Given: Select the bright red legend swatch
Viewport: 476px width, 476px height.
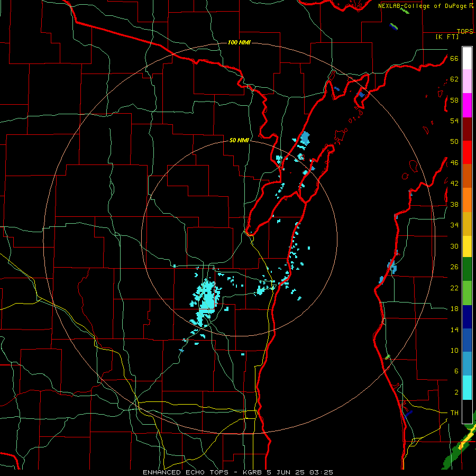Looking at the screenshot, I should point(467,152).
